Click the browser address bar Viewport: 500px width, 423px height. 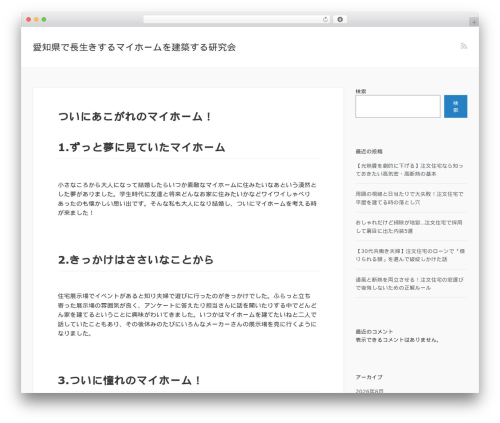[x=237, y=20]
